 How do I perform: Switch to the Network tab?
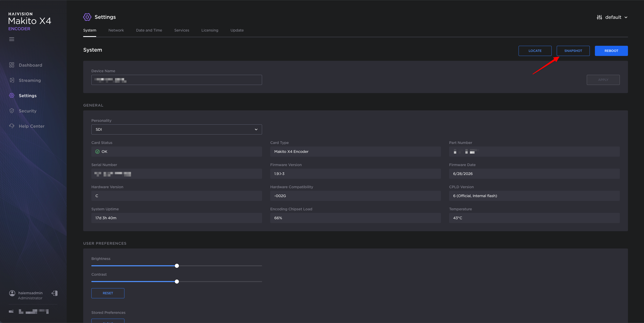[116, 30]
